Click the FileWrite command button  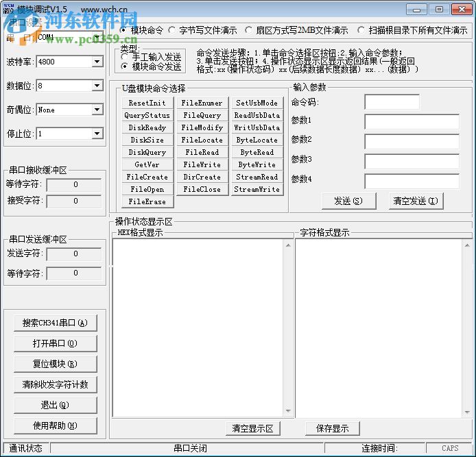(x=202, y=164)
